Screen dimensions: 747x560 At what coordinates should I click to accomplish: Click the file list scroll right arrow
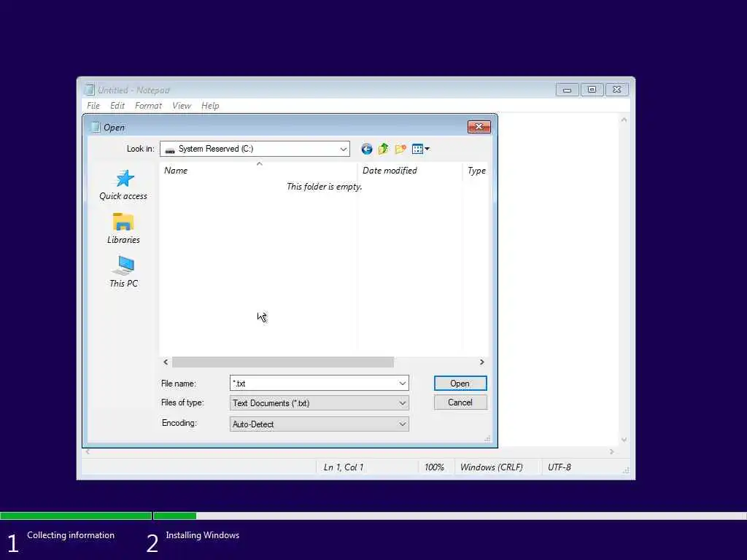pos(481,362)
